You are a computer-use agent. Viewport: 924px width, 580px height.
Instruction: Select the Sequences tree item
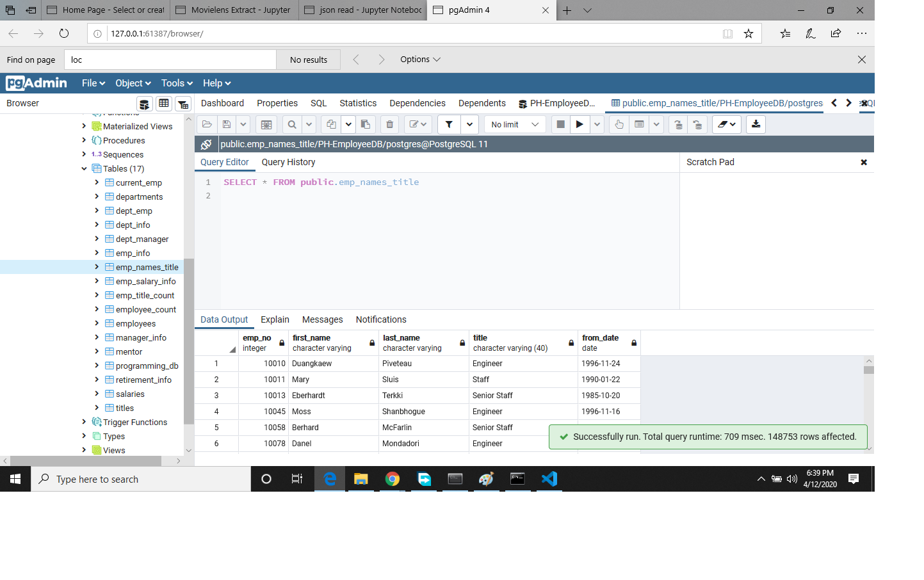coord(123,154)
